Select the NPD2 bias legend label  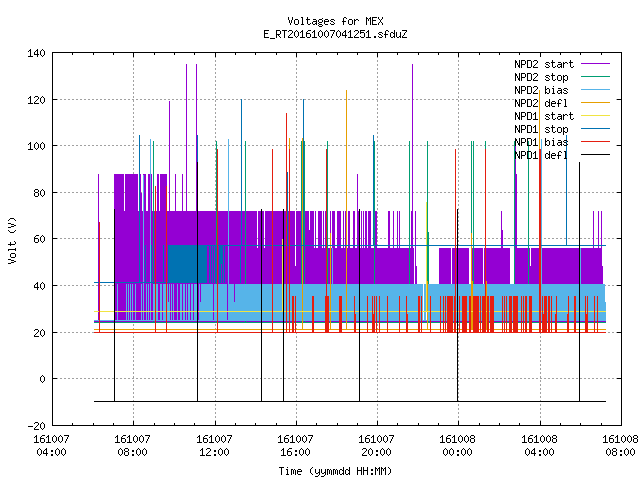point(541,90)
